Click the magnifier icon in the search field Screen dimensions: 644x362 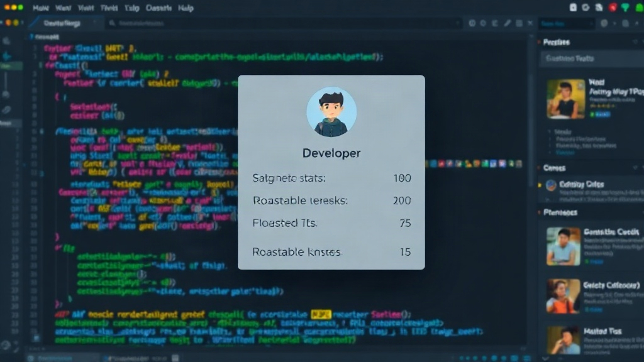112,23
